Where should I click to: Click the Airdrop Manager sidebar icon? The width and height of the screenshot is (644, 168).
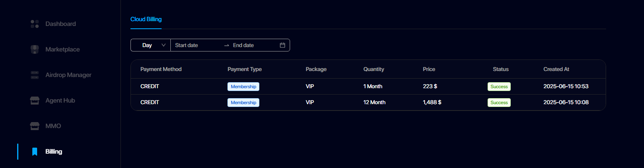click(x=35, y=75)
